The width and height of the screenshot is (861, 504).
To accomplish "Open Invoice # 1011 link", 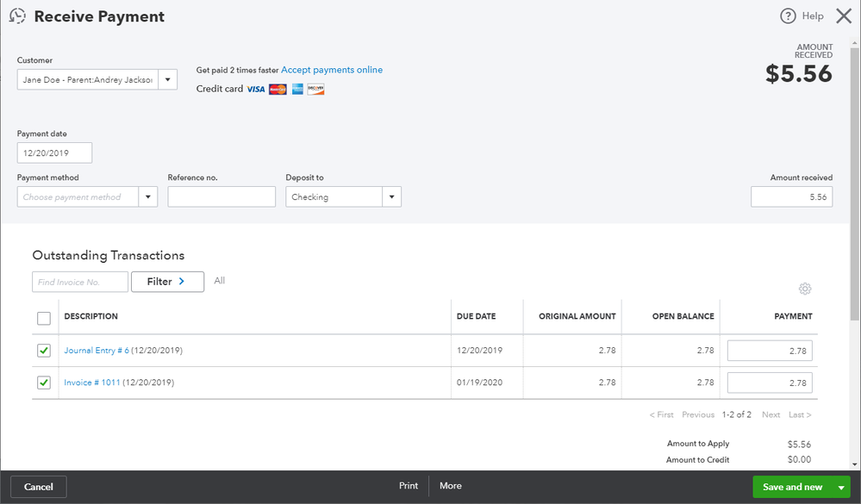I will [91, 383].
